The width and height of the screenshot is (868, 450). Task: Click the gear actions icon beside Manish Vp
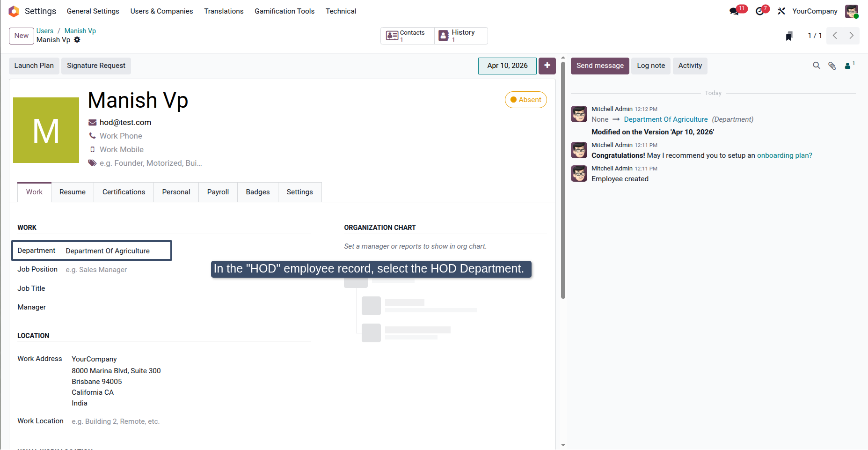77,40
